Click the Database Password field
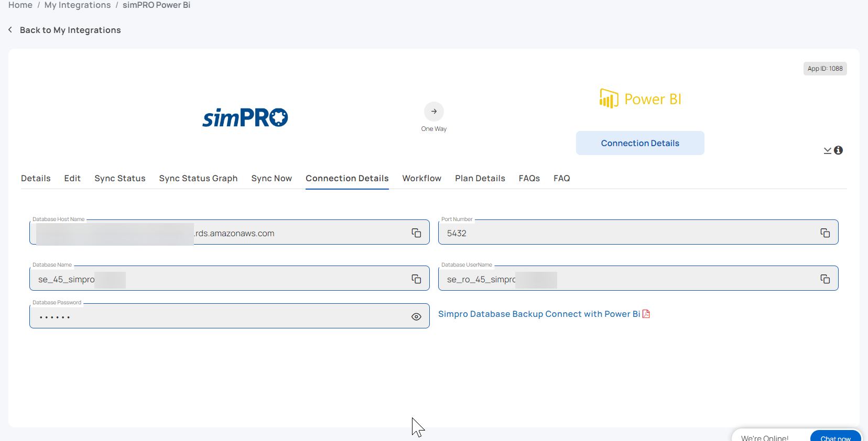The height and width of the screenshot is (441, 868). click(230, 316)
